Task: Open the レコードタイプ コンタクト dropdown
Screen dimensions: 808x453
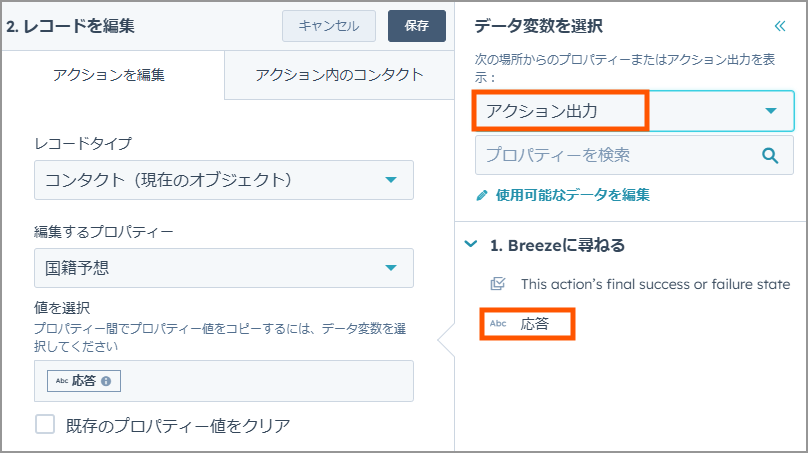Action: pyautogui.click(x=224, y=180)
